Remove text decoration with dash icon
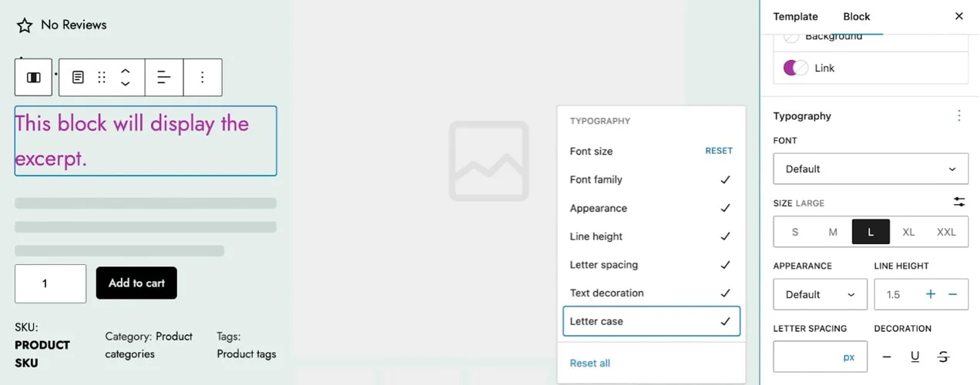Image resolution: width=980 pixels, height=385 pixels. point(887,357)
